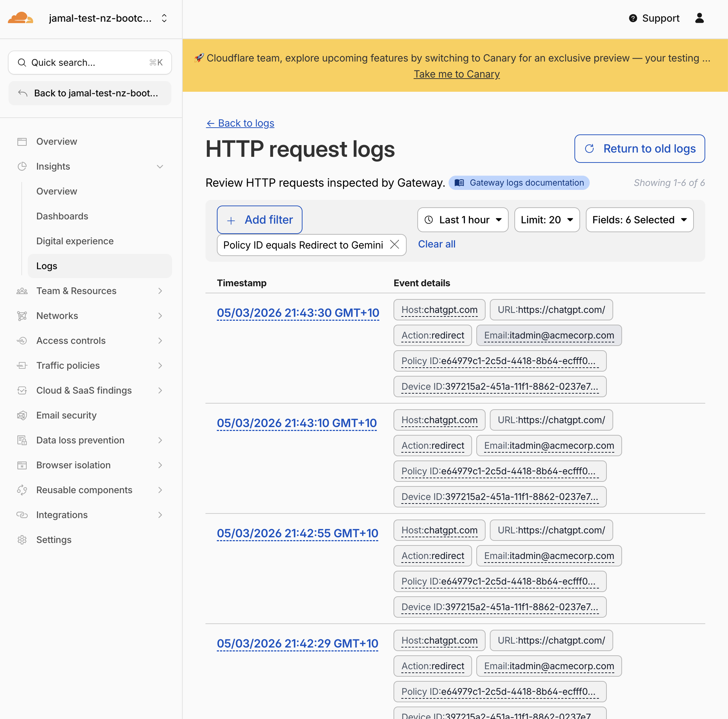
Task: Click the Traffic policies icon
Action: click(x=22, y=365)
